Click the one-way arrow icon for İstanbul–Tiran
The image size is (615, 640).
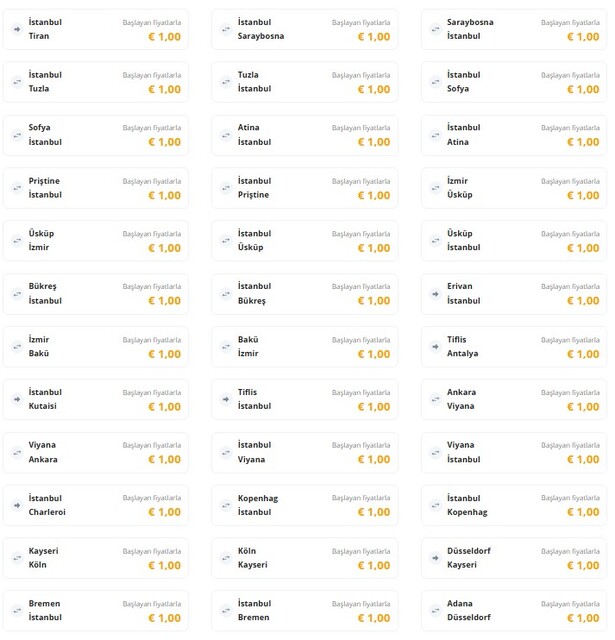[x=17, y=29]
